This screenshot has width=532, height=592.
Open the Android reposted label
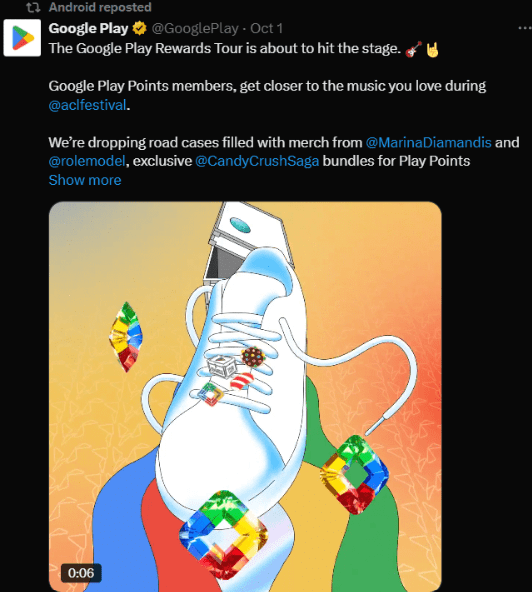(x=100, y=7)
